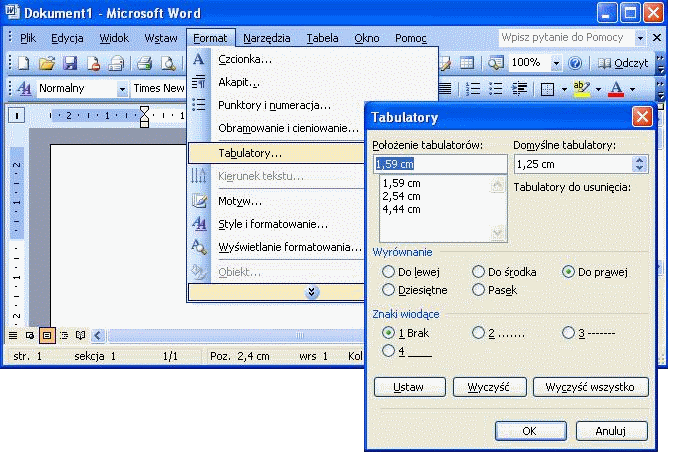Open the border style dropdown arrow
This screenshot has width=675, height=457.
click(564, 90)
